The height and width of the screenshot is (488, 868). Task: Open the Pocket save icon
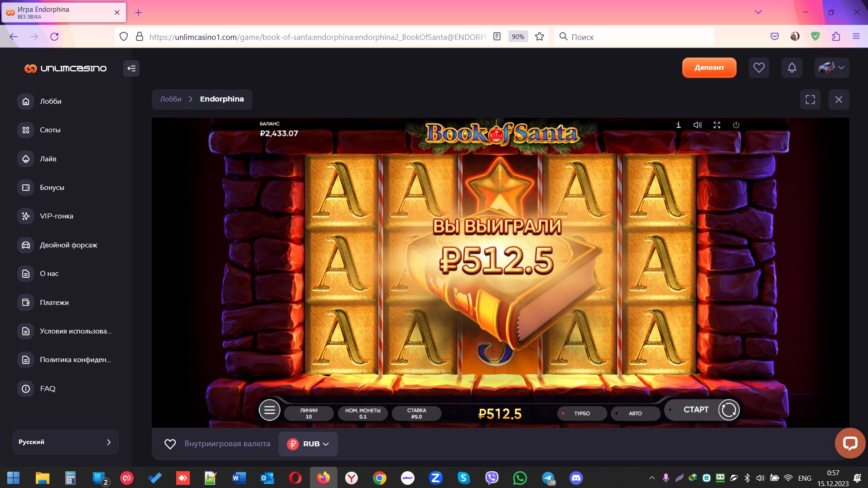pos(775,37)
